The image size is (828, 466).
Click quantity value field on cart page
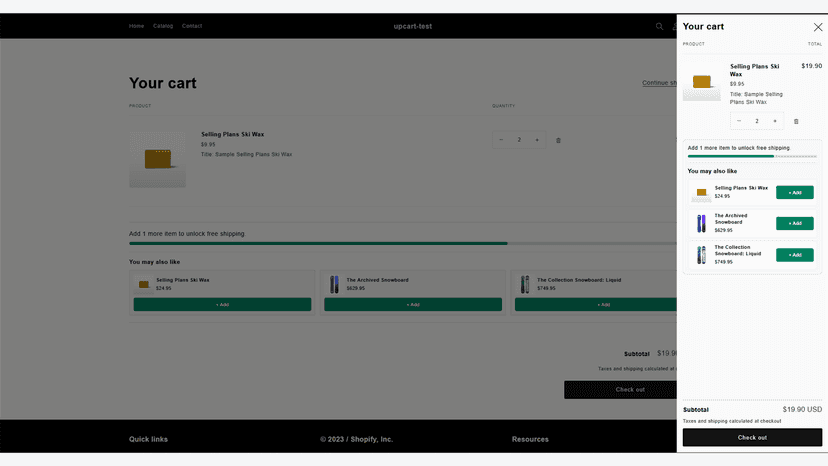pos(519,140)
